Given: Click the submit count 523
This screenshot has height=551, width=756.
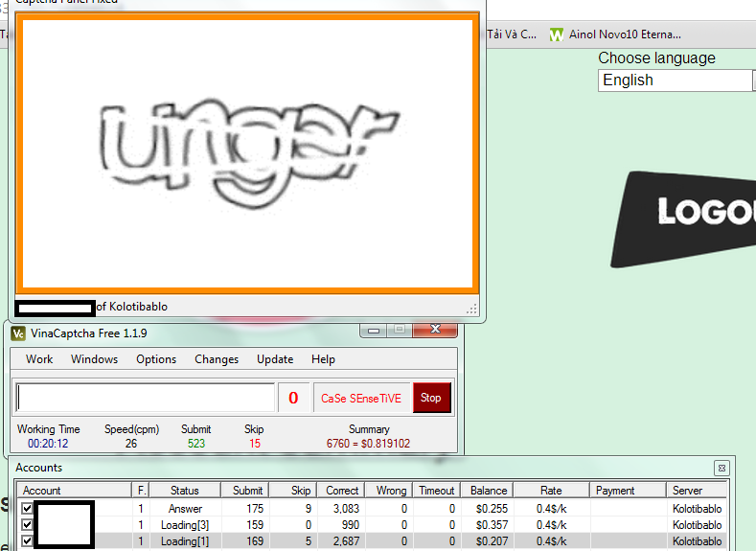Looking at the screenshot, I should [x=196, y=444].
